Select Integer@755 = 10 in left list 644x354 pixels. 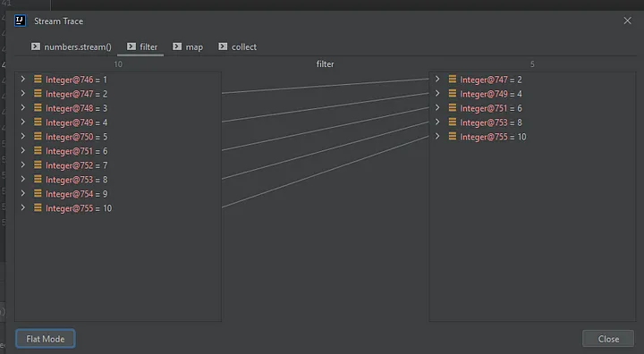pyautogui.click(x=118, y=208)
